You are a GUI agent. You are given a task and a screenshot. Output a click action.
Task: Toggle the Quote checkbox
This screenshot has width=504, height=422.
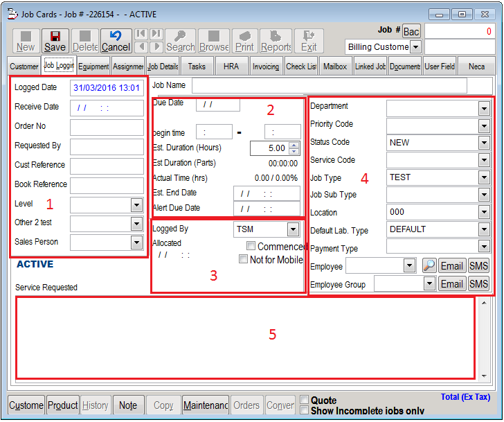click(305, 400)
